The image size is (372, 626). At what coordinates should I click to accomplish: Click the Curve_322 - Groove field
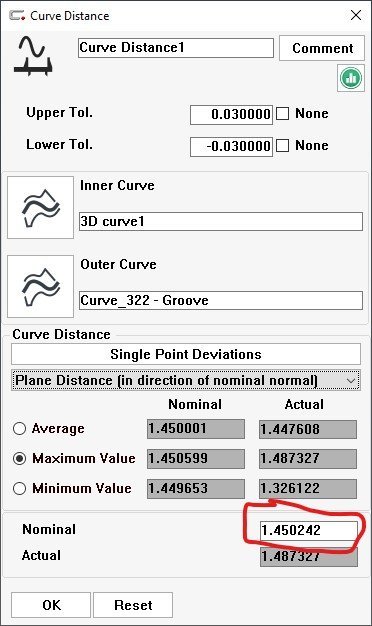pyautogui.click(x=221, y=301)
